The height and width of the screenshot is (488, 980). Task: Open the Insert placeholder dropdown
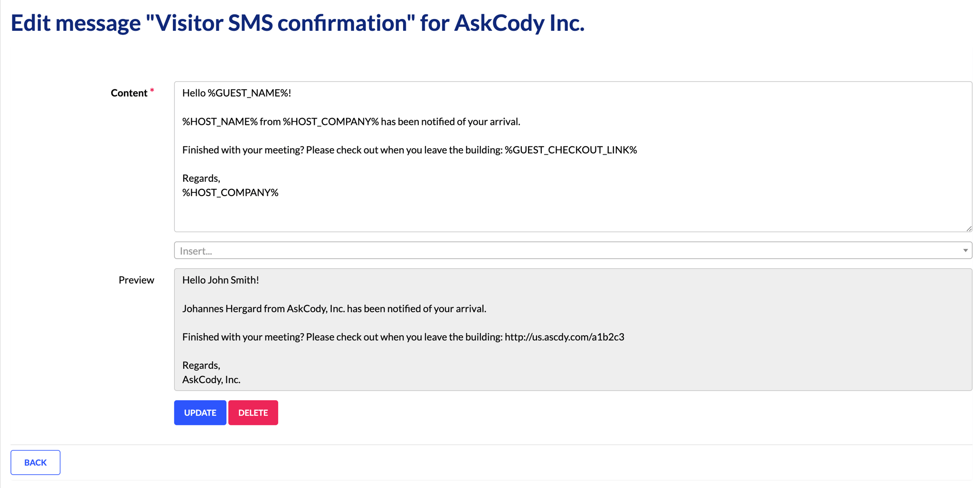(x=570, y=250)
